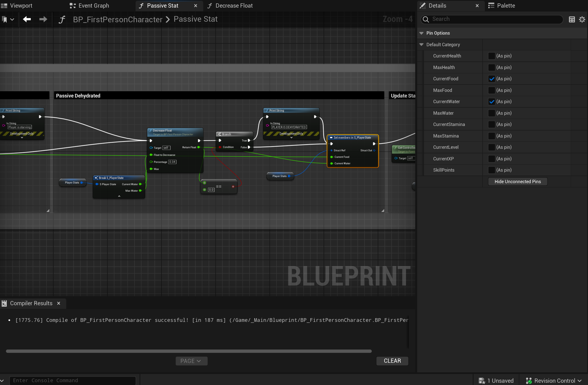
Task: Open the PAGE dropdown in Compiler Results
Action: click(x=191, y=361)
